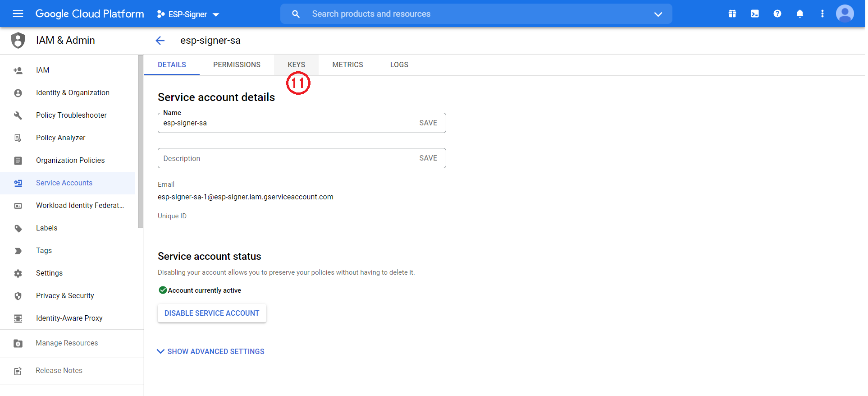
Task: Switch to the Permissions tab
Action: click(x=237, y=65)
